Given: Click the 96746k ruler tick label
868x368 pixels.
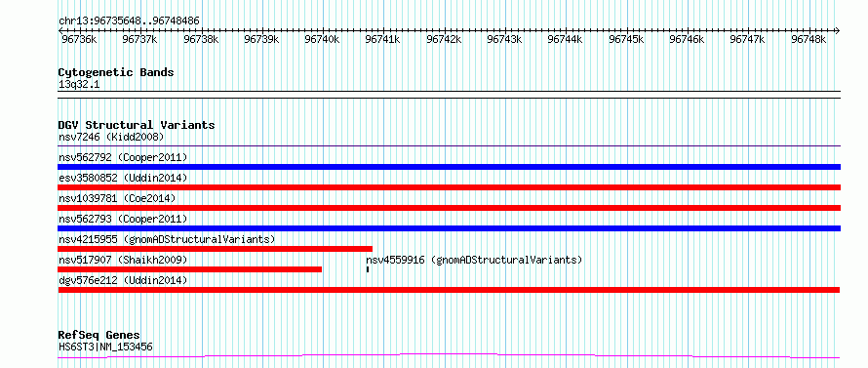Looking at the screenshot, I should 687,39.
